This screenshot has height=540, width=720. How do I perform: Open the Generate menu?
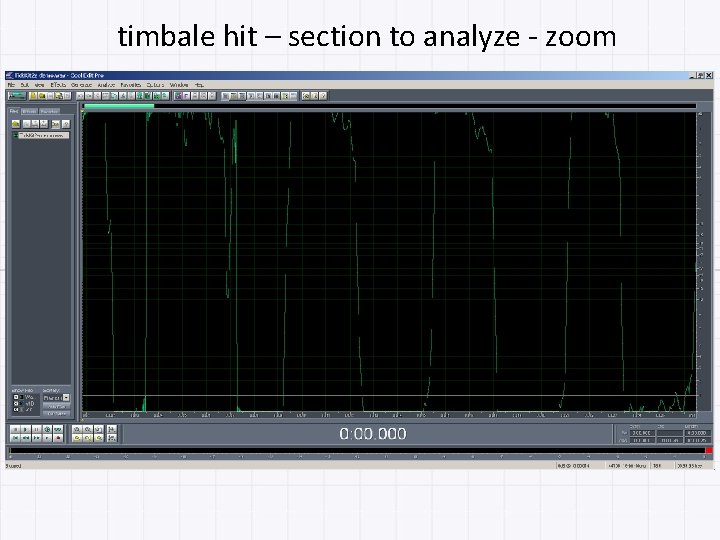tap(82, 85)
